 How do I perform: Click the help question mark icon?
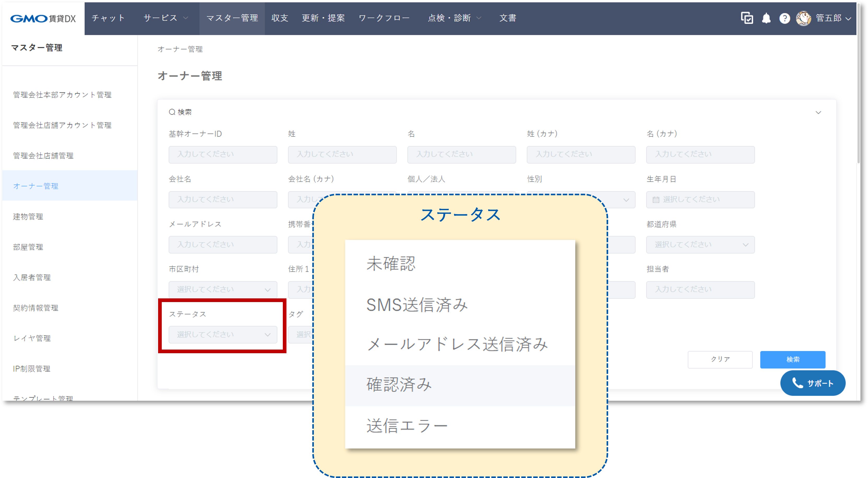pyautogui.click(x=785, y=18)
